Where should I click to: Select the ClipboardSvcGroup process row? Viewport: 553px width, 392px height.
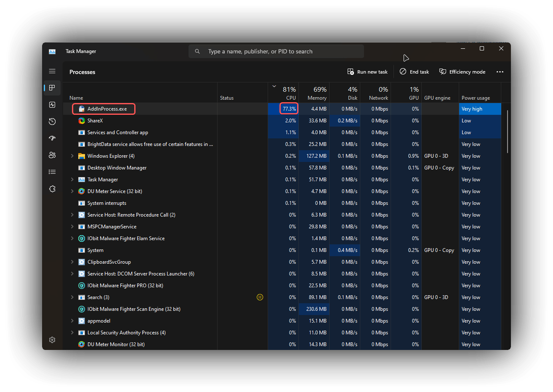(x=282, y=262)
